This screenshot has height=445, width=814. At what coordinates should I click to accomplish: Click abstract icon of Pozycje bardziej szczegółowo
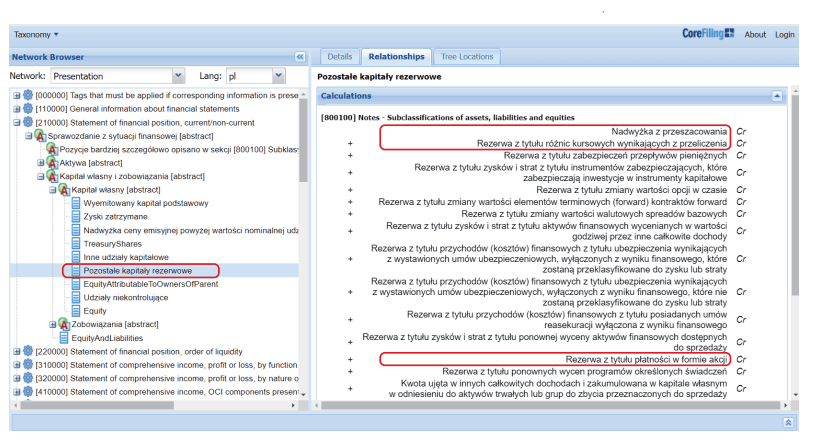click(52, 149)
